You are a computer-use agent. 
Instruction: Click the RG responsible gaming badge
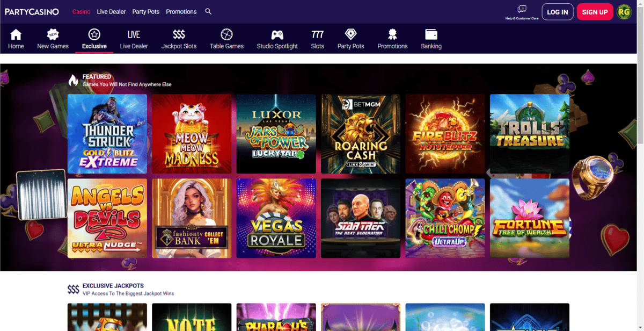pos(624,12)
